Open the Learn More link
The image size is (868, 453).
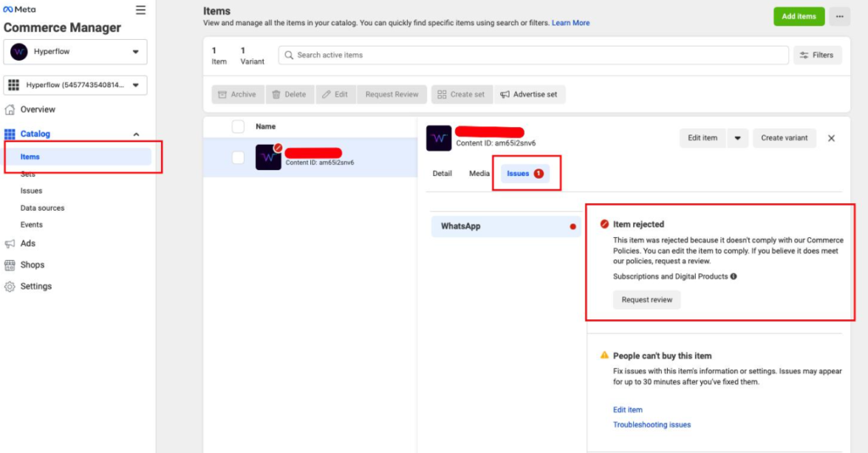(570, 23)
